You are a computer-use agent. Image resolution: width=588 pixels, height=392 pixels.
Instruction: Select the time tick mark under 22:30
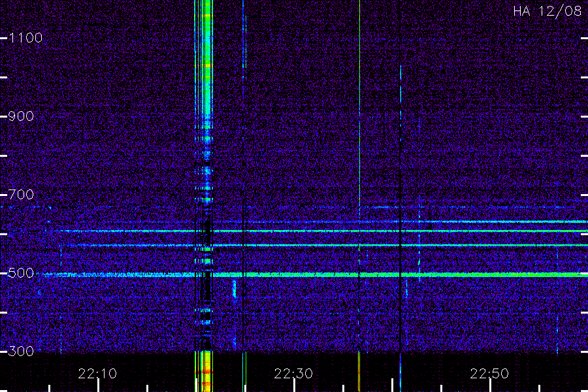[295, 385]
